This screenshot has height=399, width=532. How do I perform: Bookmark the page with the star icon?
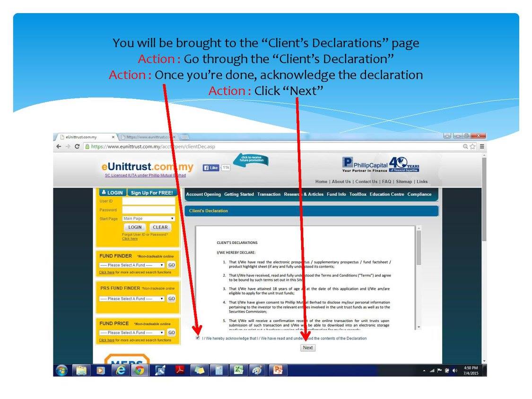(472, 147)
